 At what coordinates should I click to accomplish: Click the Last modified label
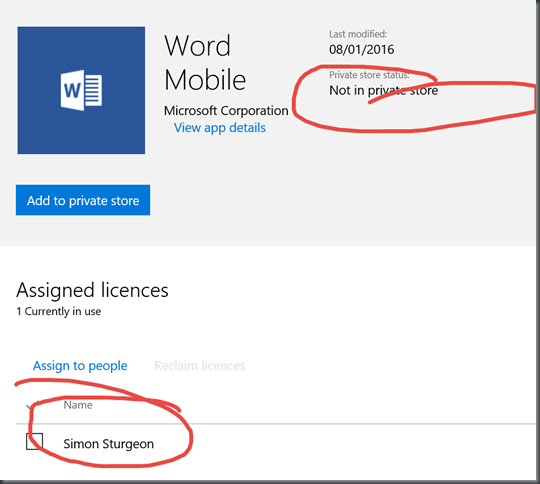(x=358, y=34)
